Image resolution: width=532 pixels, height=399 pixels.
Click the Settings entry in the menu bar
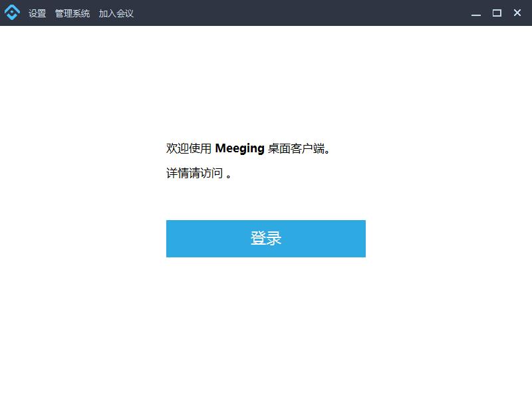(37, 13)
